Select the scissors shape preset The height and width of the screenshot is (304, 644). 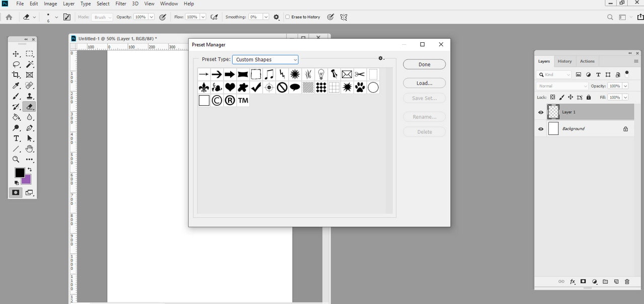pos(360,74)
